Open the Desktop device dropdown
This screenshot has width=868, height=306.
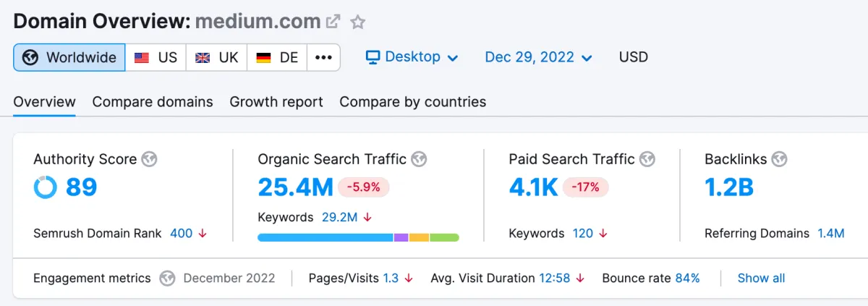tap(412, 56)
